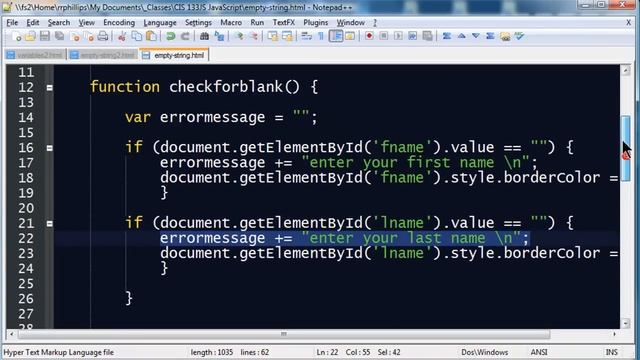The image size is (640, 360).
Task: Click Save Recorded Macro icon
Action: coord(427,36)
